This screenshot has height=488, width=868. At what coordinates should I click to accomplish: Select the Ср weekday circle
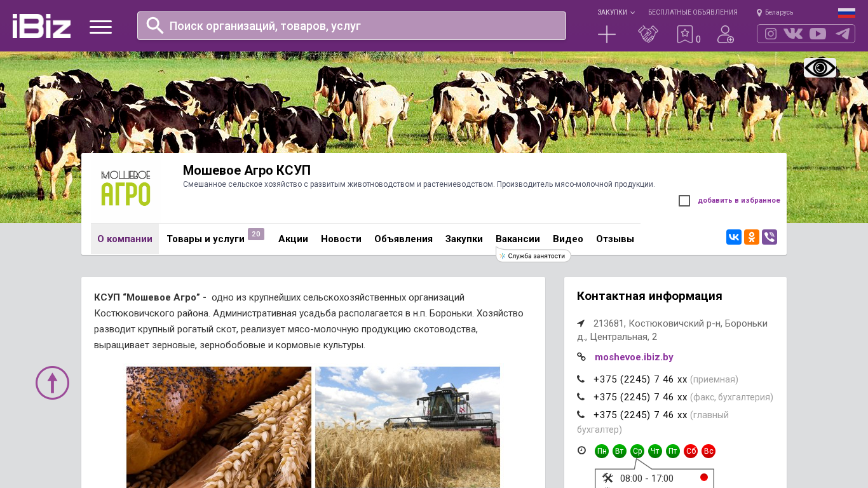tap(637, 451)
